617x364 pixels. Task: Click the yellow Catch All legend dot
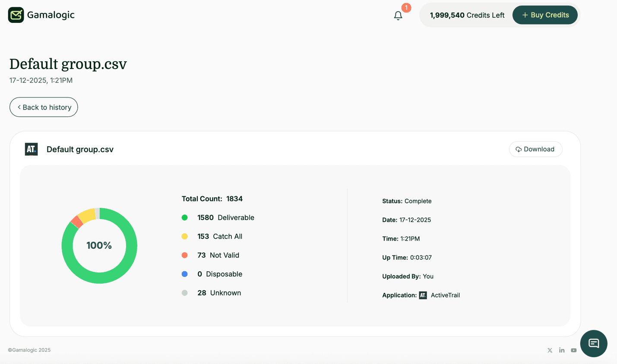pyautogui.click(x=185, y=236)
